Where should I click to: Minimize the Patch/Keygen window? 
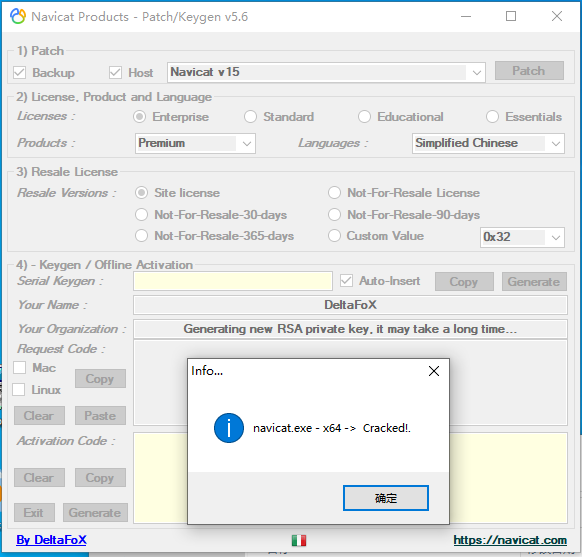(x=466, y=16)
